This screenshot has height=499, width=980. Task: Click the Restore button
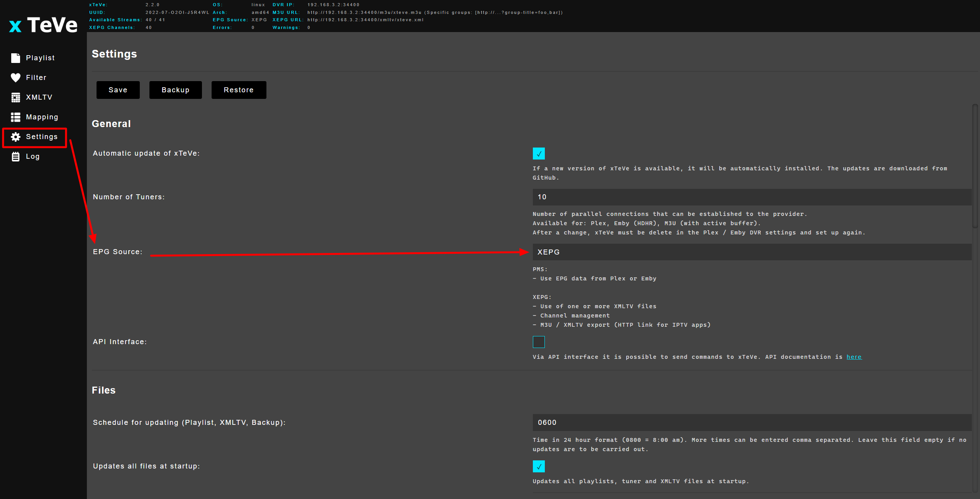[239, 90]
